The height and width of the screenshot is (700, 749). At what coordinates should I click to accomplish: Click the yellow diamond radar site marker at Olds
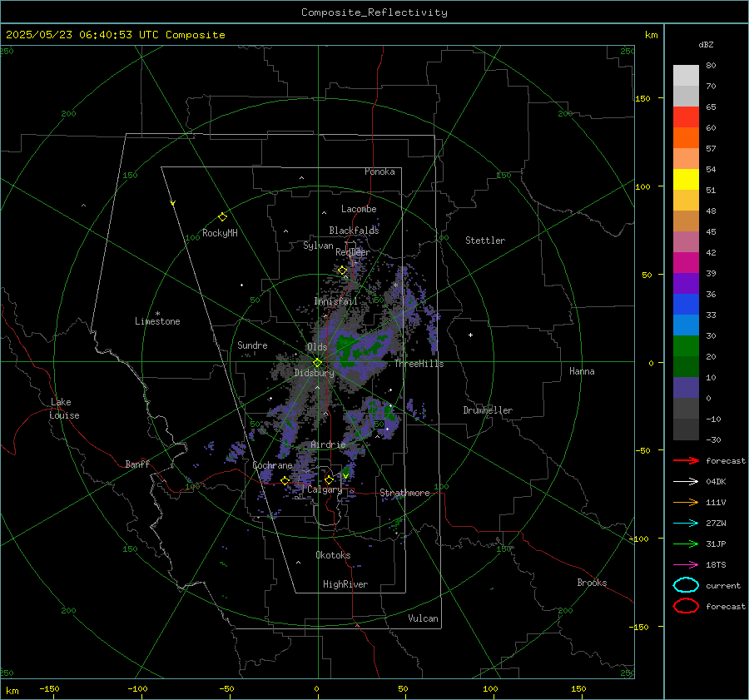tap(317, 363)
